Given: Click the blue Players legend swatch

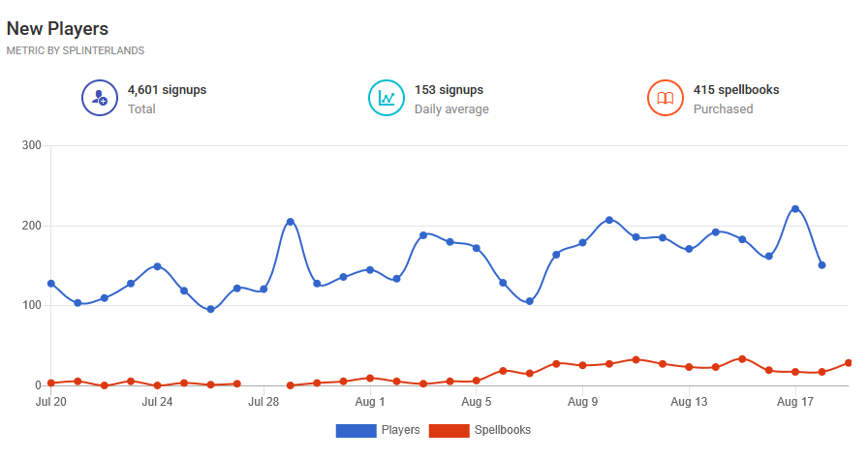Looking at the screenshot, I should pyautogui.click(x=356, y=430).
